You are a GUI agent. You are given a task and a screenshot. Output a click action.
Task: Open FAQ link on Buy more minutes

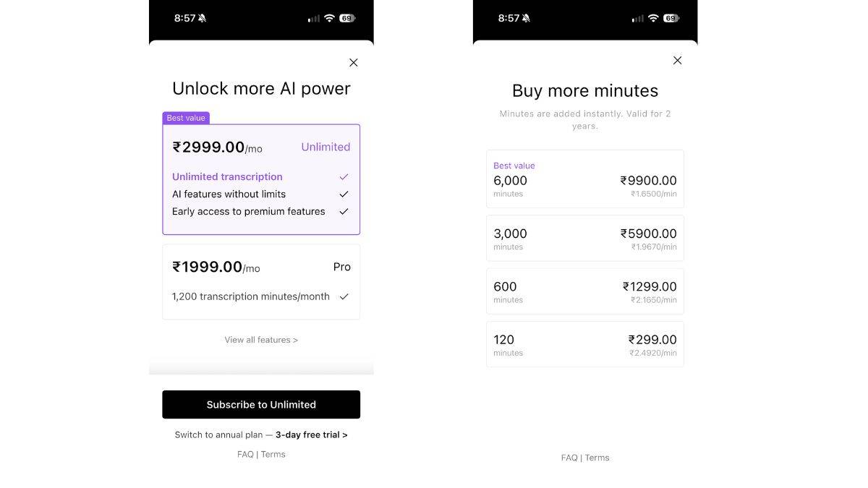click(569, 458)
